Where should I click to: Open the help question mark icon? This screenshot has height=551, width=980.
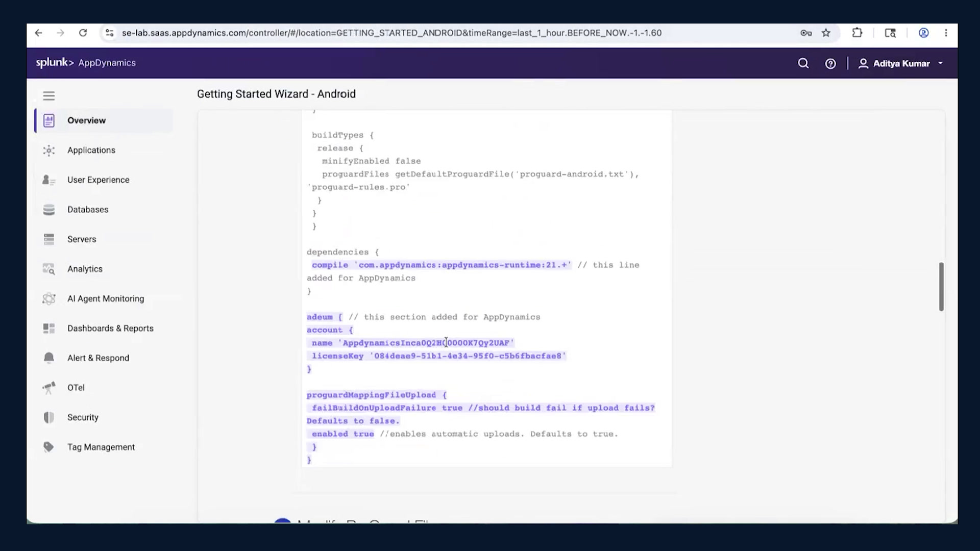[x=830, y=64]
